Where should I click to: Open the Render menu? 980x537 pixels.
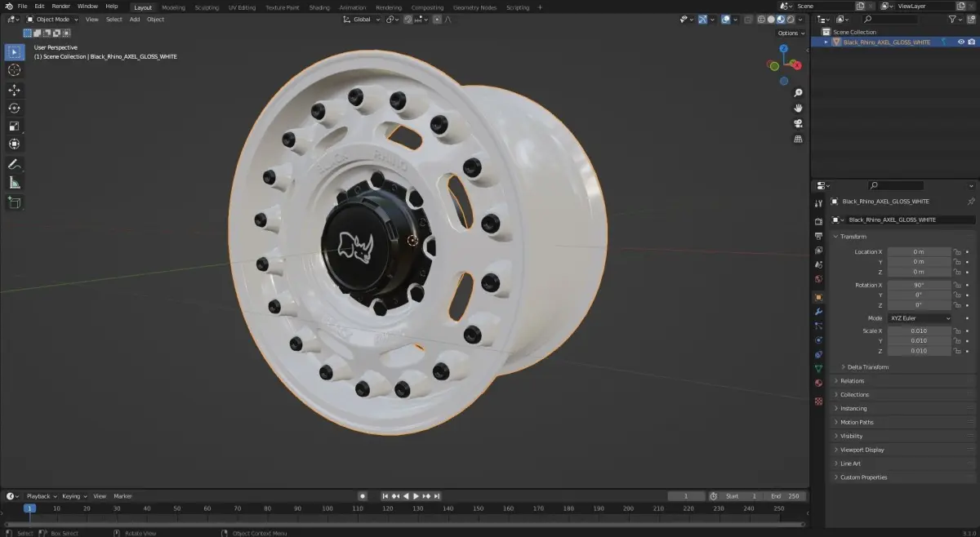click(x=61, y=7)
